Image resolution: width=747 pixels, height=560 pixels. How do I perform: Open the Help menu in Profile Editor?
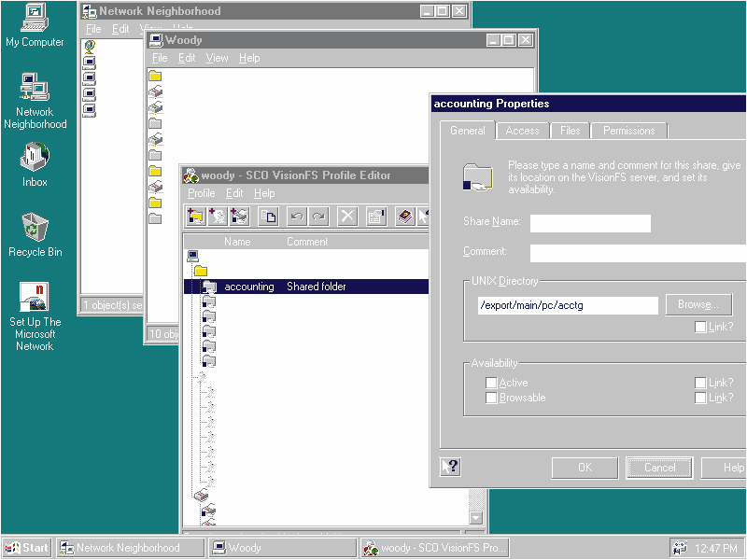pyautogui.click(x=264, y=193)
